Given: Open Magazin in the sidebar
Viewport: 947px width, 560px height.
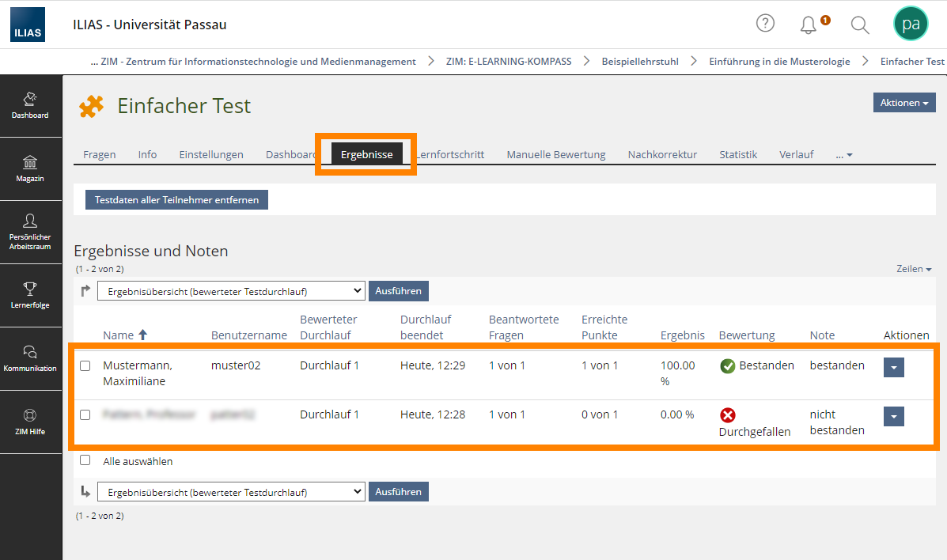Looking at the screenshot, I should click(x=30, y=169).
